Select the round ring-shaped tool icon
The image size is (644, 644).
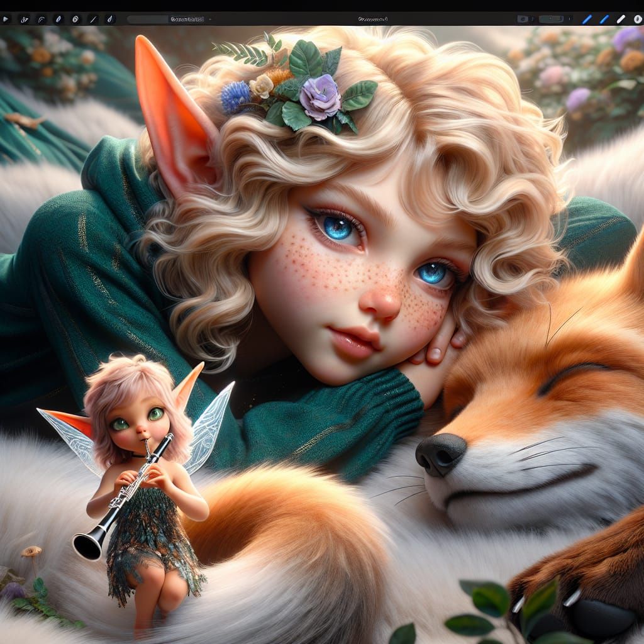pyautogui.click(x=75, y=19)
